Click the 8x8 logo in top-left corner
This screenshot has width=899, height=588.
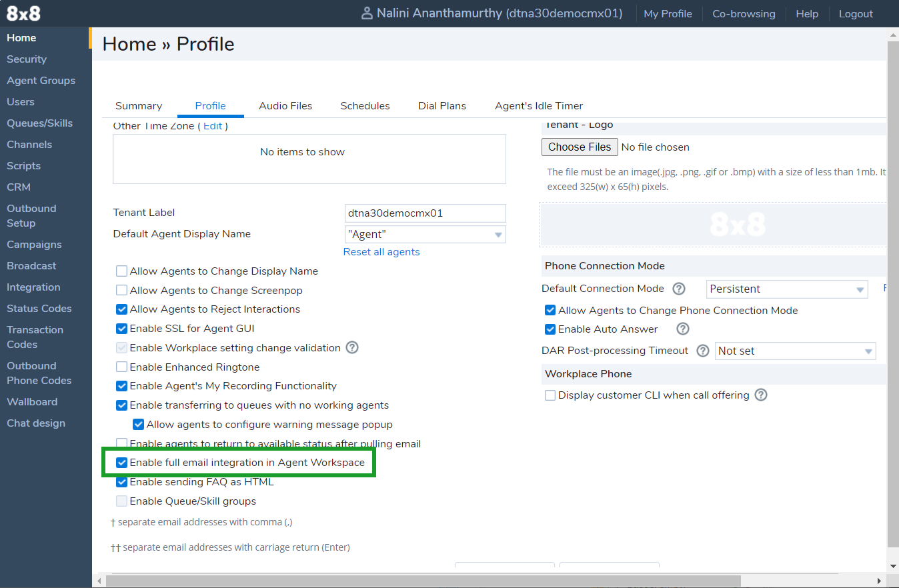(23, 13)
